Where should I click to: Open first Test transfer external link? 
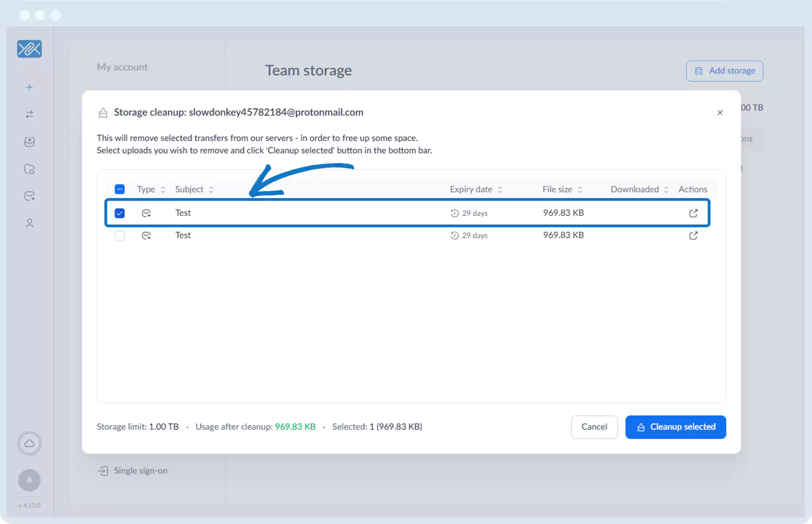pos(693,213)
